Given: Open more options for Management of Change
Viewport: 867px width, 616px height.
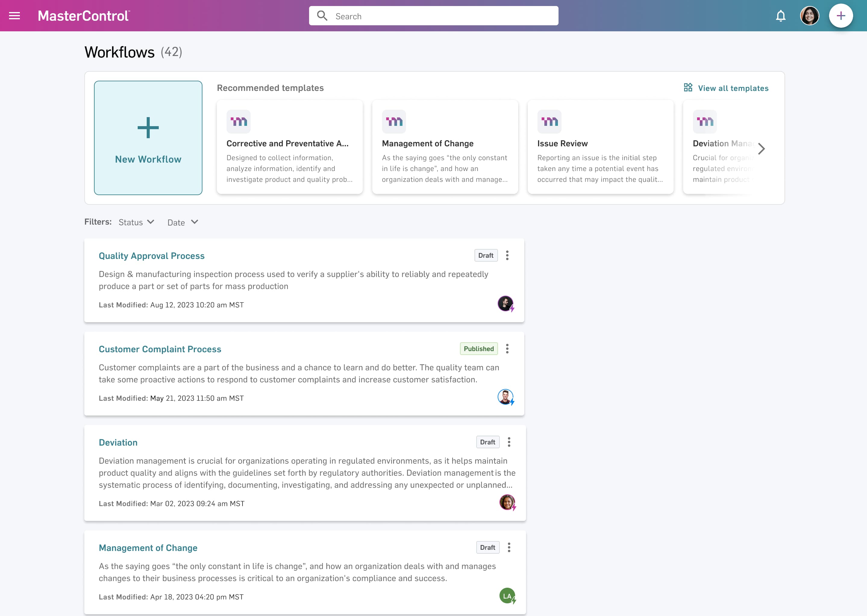Looking at the screenshot, I should (x=509, y=547).
